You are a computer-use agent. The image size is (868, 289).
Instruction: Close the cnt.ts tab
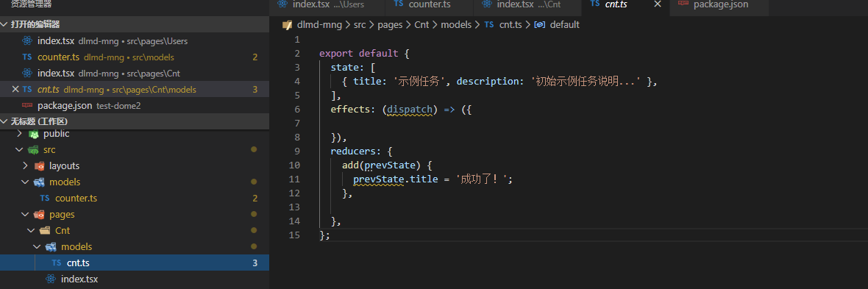tap(658, 4)
